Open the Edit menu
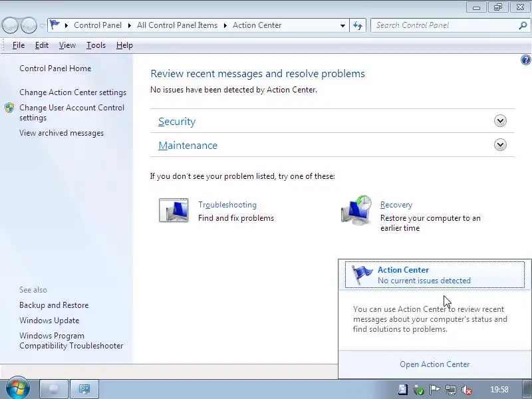 click(x=42, y=45)
